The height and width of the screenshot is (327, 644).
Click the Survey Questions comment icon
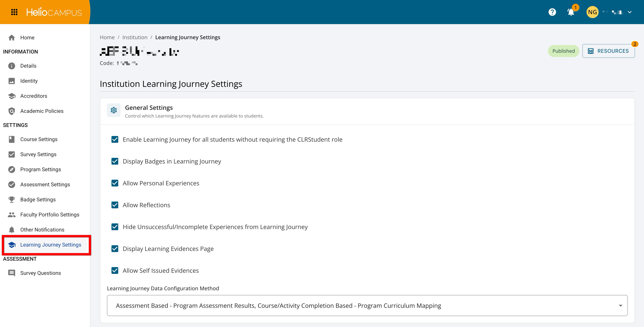coord(11,273)
